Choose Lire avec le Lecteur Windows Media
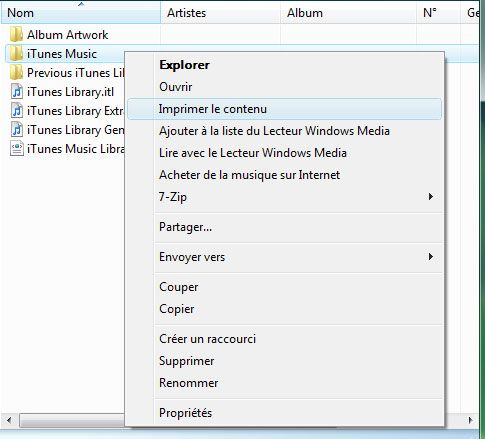Screen dimensions: 485x439 pyautogui.click(x=285, y=153)
